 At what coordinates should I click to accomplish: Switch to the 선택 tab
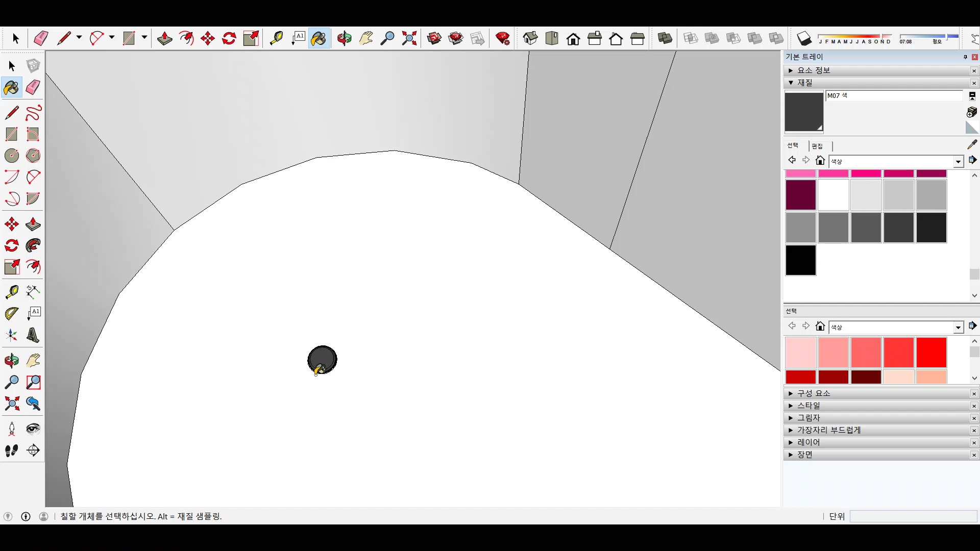point(793,145)
